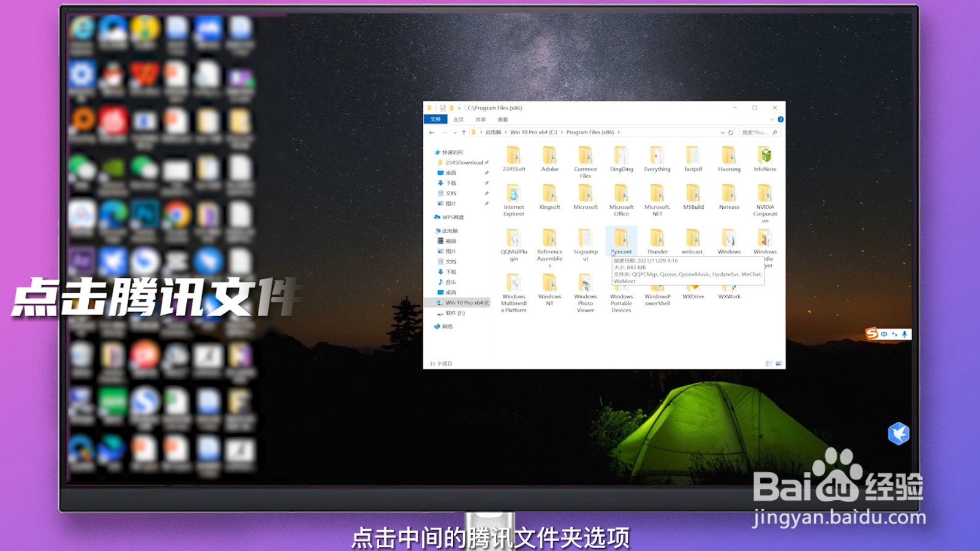Open the SogouInput folder
This screenshot has height=551, width=980.
(586, 245)
